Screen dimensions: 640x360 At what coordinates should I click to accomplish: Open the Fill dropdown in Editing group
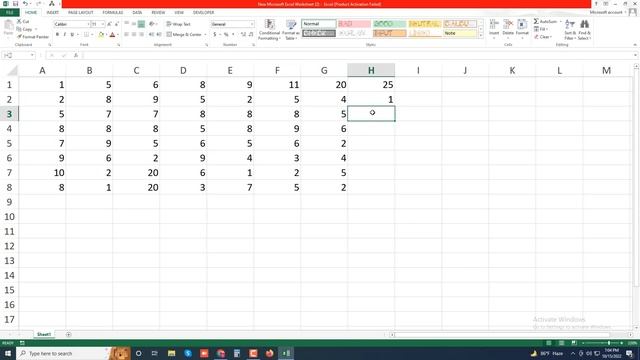point(541,29)
